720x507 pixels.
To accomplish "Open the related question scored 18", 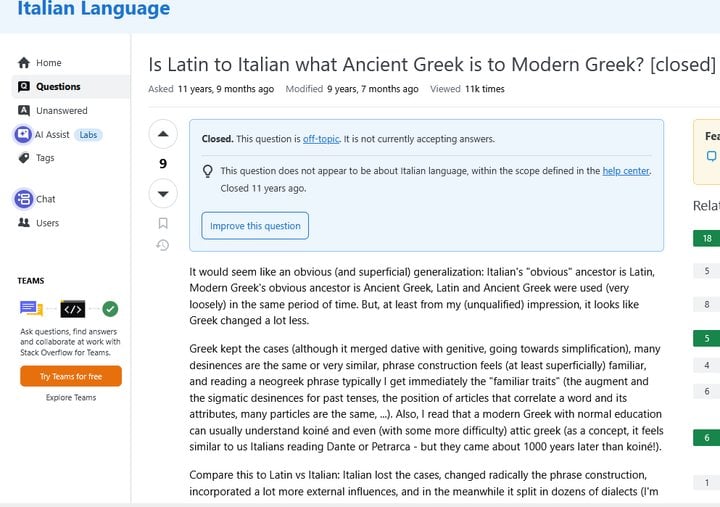I will [707, 238].
